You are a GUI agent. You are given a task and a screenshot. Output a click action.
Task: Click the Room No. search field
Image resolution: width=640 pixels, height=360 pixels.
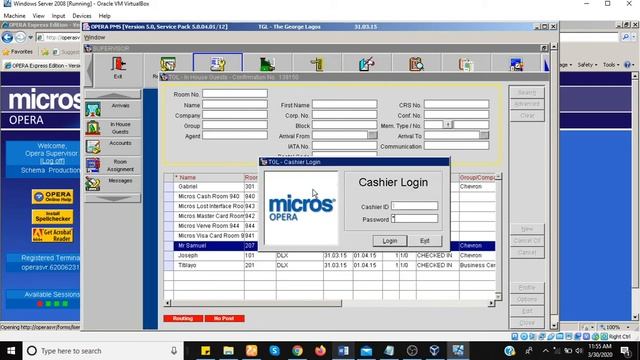235,93
